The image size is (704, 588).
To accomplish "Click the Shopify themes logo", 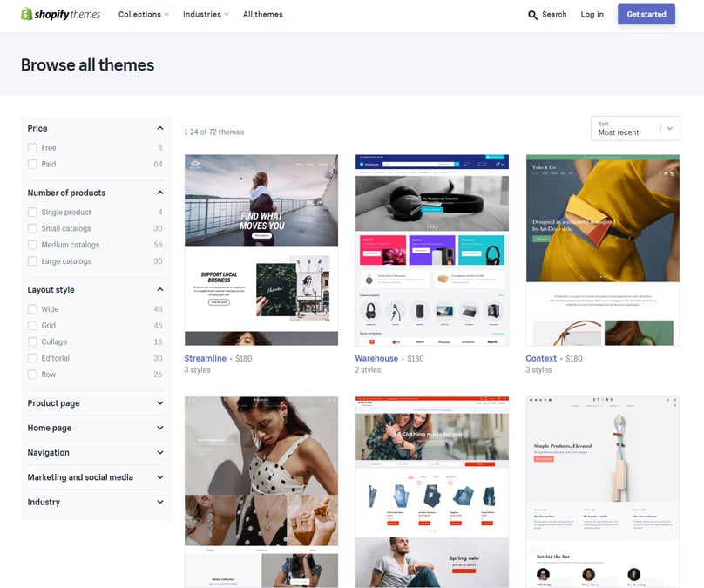I will [60, 14].
